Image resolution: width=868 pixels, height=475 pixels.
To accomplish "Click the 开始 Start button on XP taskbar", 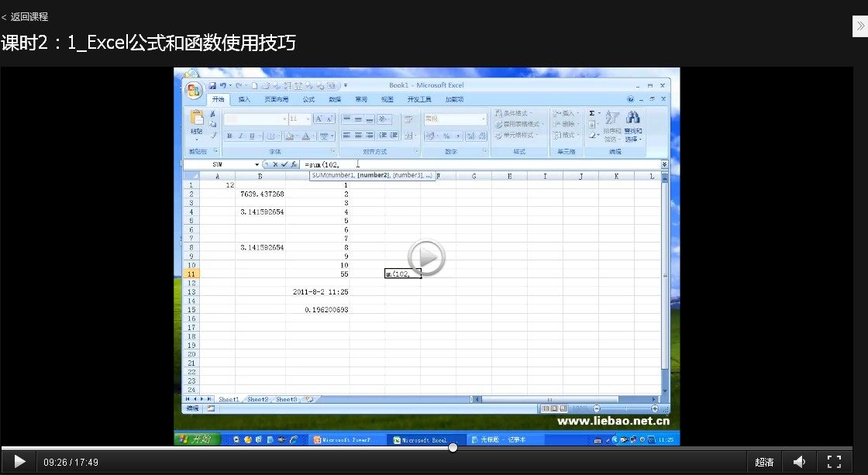I will [x=197, y=439].
